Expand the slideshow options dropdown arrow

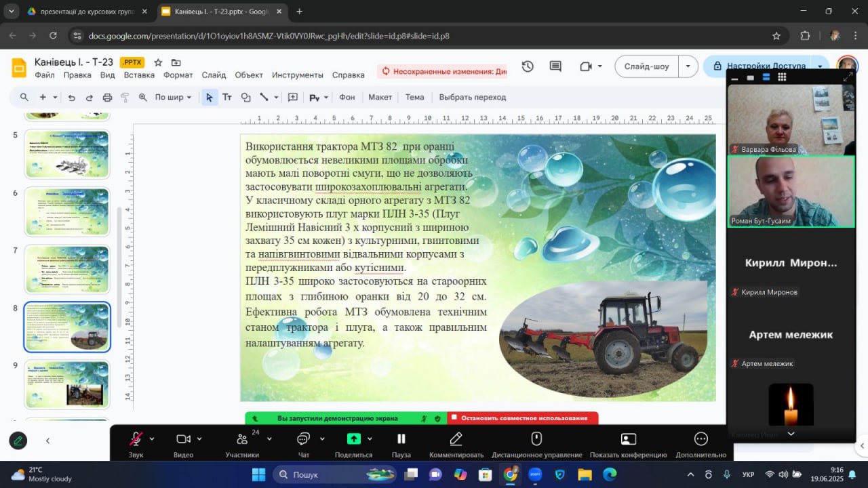[688, 66]
